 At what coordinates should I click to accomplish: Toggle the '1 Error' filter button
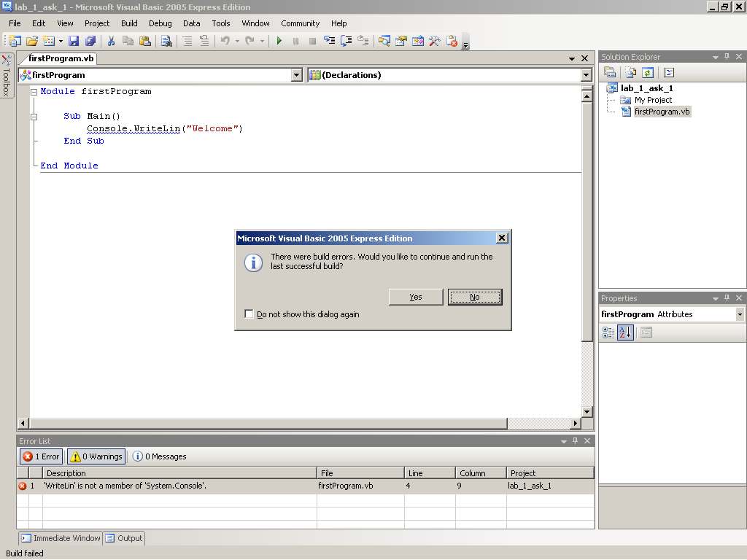(42, 456)
